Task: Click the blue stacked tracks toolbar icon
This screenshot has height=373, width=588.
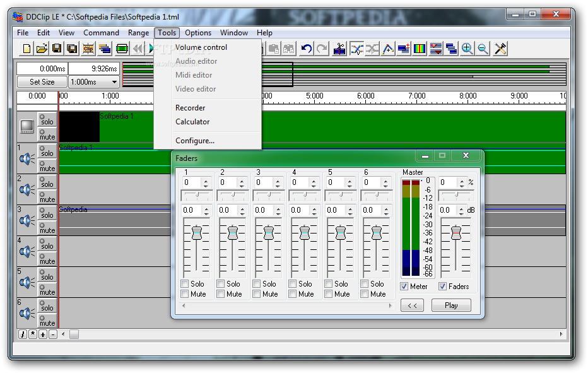Action: pos(451,49)
